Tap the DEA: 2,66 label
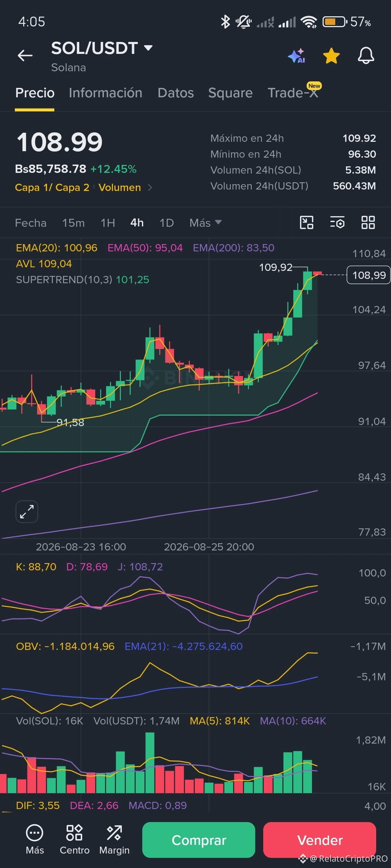 94,805
